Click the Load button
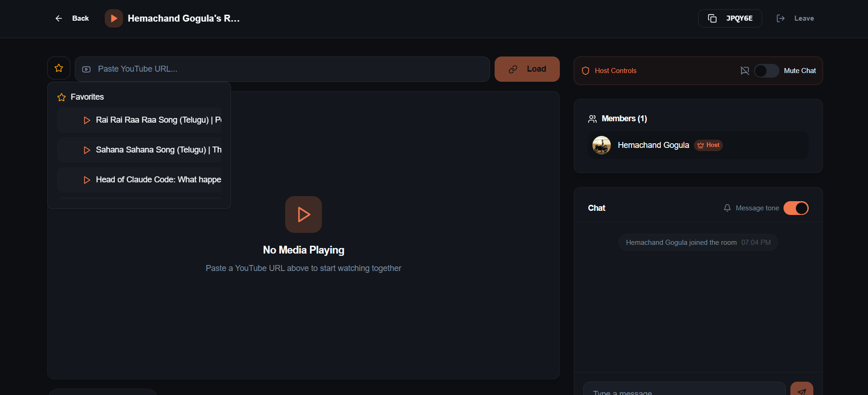 click(x=527, y=69)
